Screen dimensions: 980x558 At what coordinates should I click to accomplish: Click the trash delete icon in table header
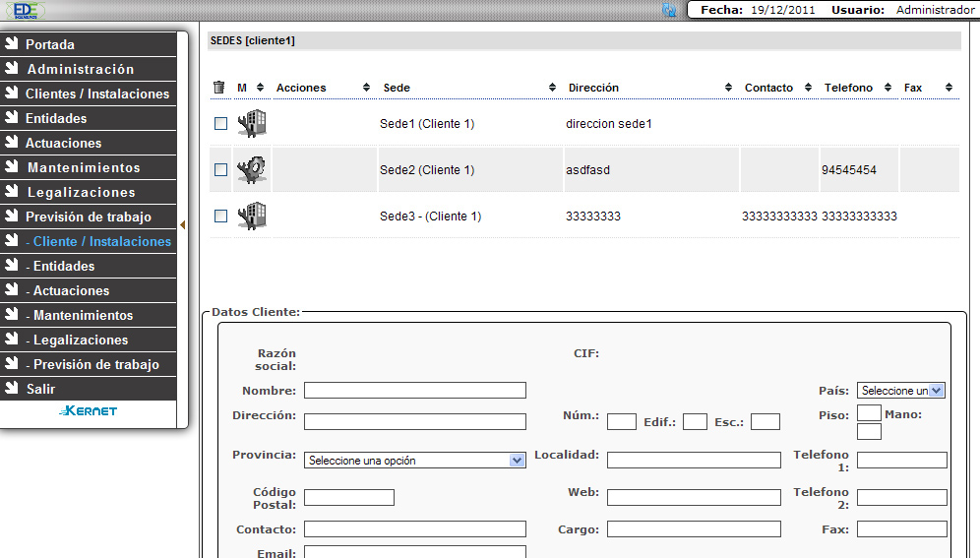(x=219, y=88)
